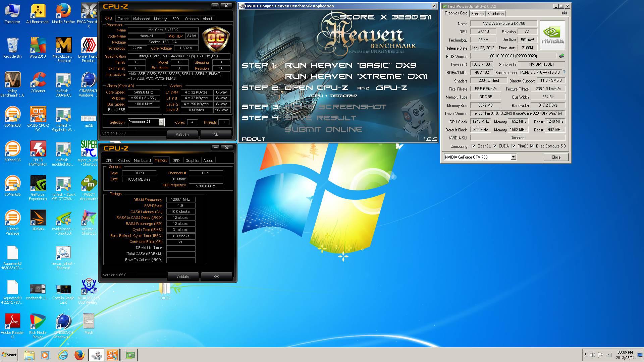
Task: Click the taskbar clock showing 08:09 PM
Action: tap(625, 355)
